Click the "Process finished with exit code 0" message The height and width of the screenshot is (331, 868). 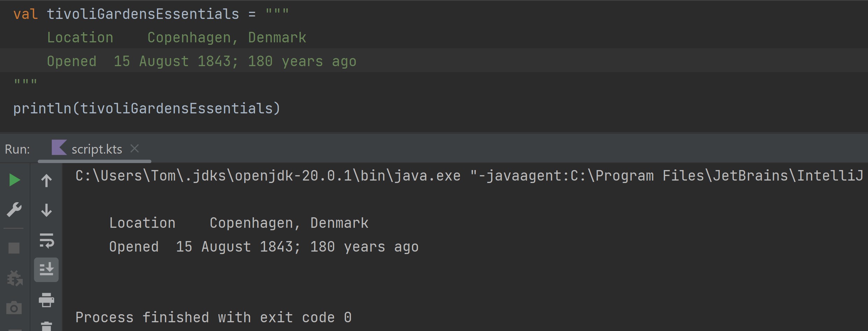tap(213, 317)
